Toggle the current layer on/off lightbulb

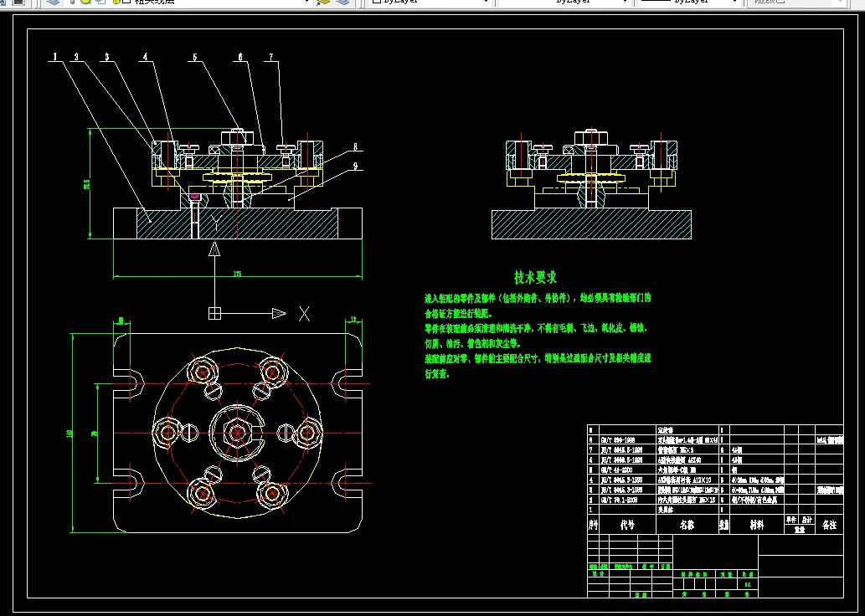click(x=72, y=3)
